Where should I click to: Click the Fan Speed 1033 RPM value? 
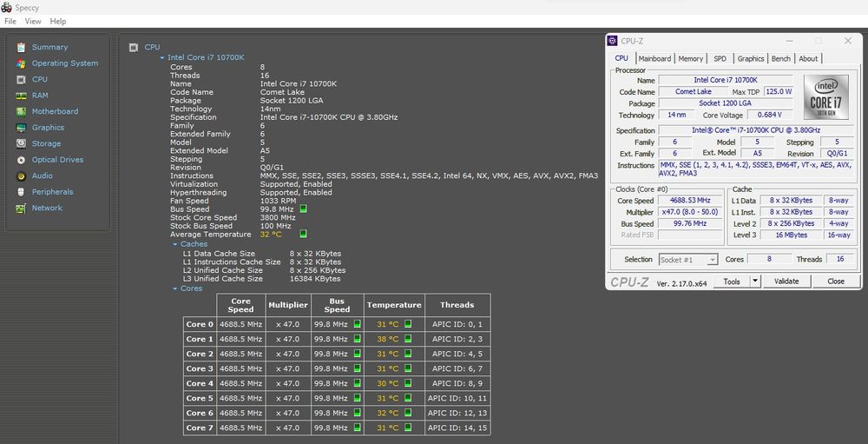tap(279, 201)
